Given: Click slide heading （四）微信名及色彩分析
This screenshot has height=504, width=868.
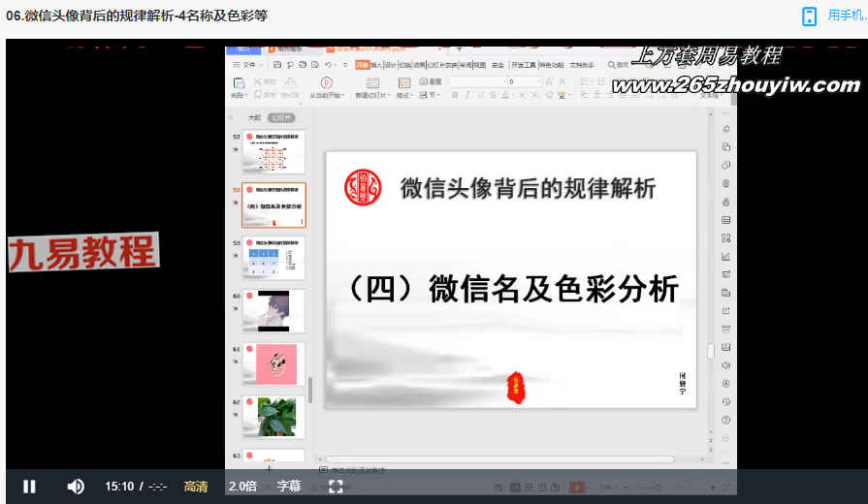Looking at the screenshot, I should point(512,288).
